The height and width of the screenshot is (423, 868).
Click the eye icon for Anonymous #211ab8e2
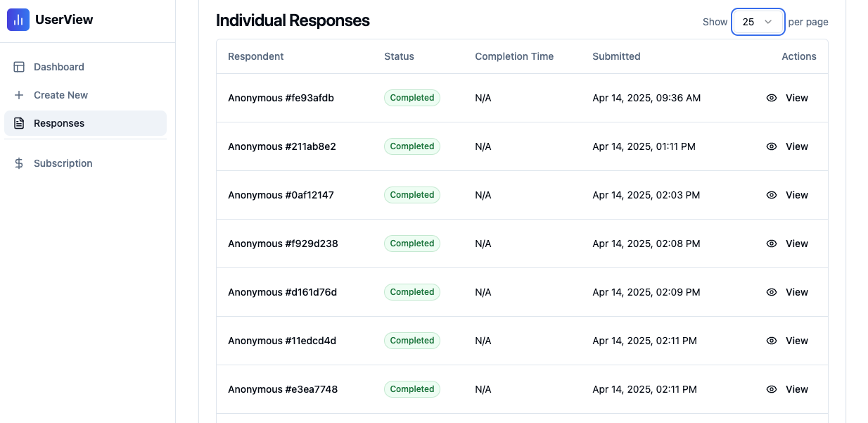point(772,146)
